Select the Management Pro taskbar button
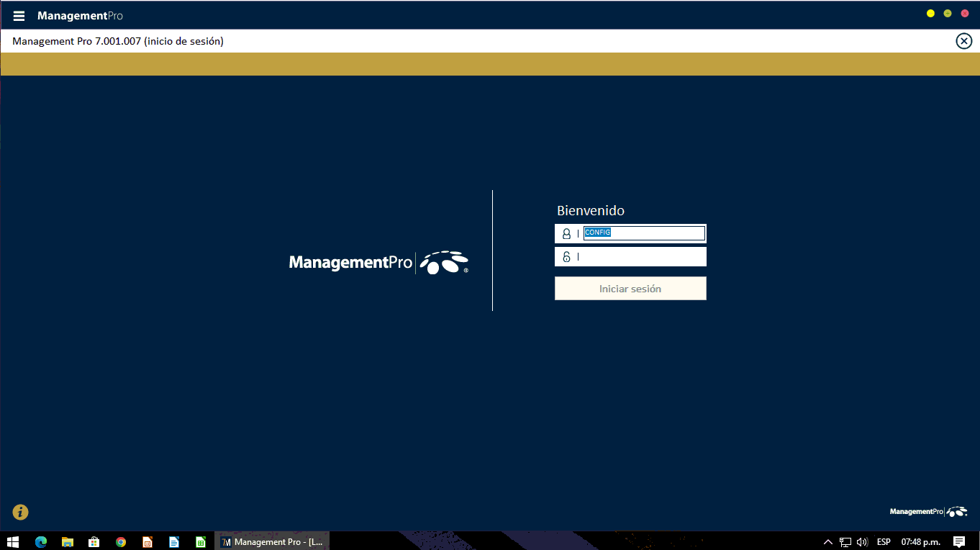 click(x=272, y=541)
